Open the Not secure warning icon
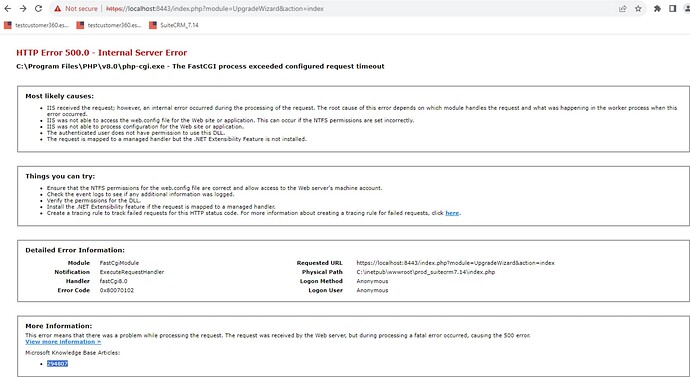Image resolution: width=690 pixels, height=377 pixels. (58, 9)
